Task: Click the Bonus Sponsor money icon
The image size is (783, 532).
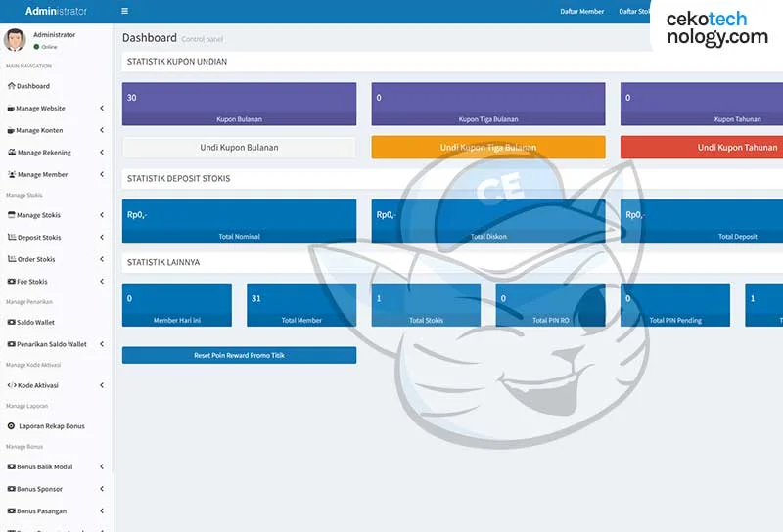Action: click(x=11, y=489)
